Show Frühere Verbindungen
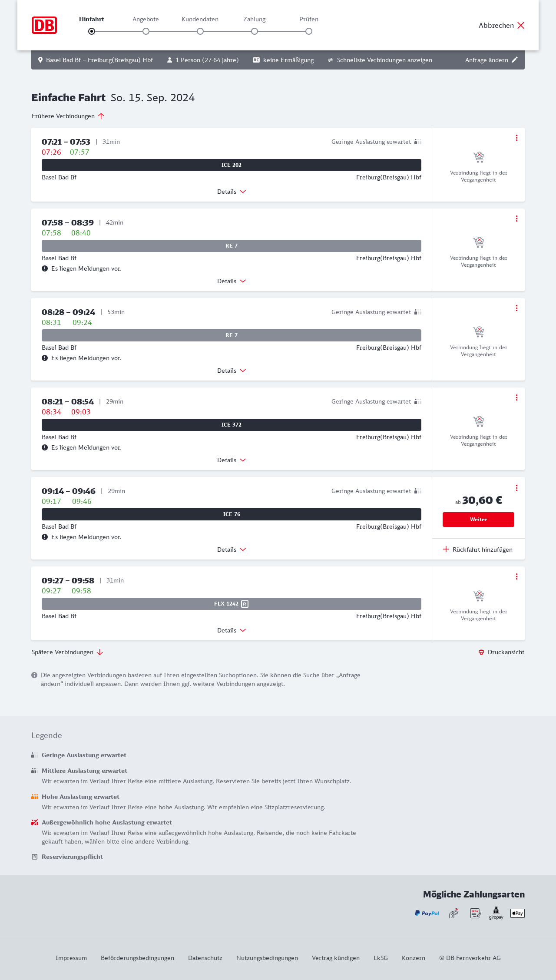 (68, 116)
